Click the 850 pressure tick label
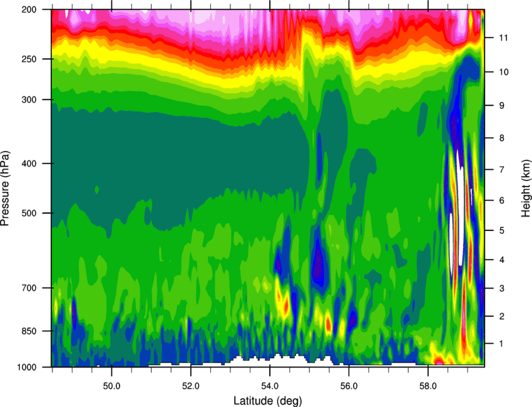 pos(30,331)
